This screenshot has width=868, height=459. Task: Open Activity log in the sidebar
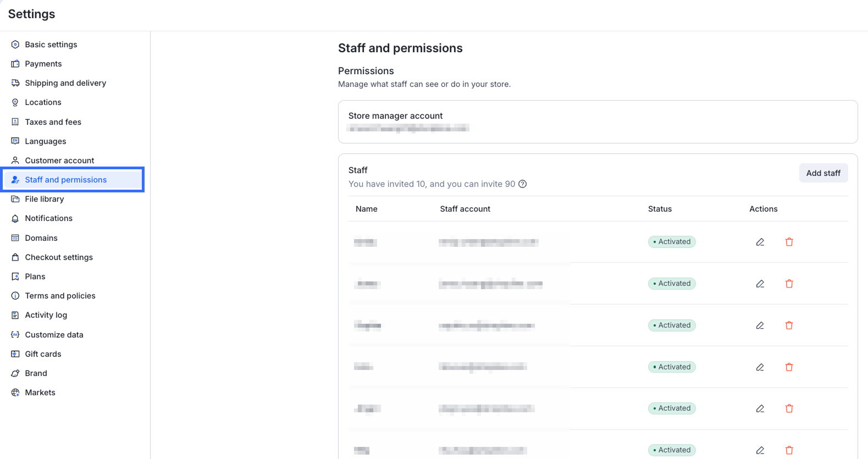pos(46,315)
